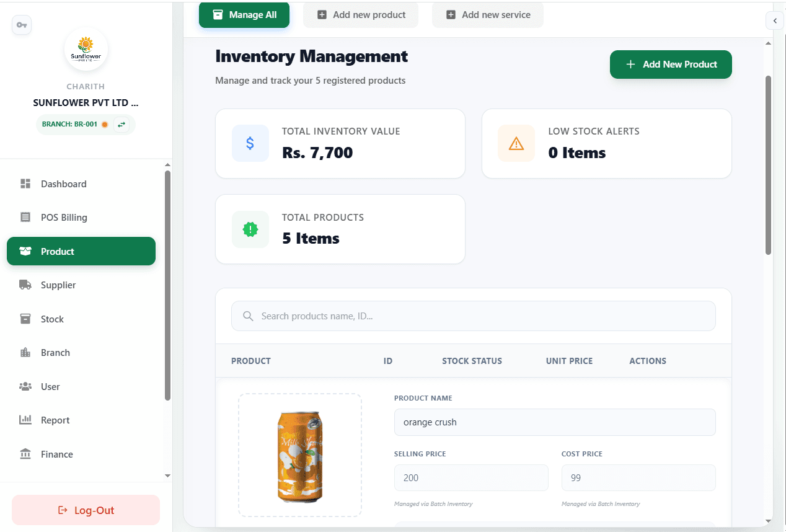Click the low stock warning triangle icon
Viewport: 786px width, 532px height.
click(516, 143)
